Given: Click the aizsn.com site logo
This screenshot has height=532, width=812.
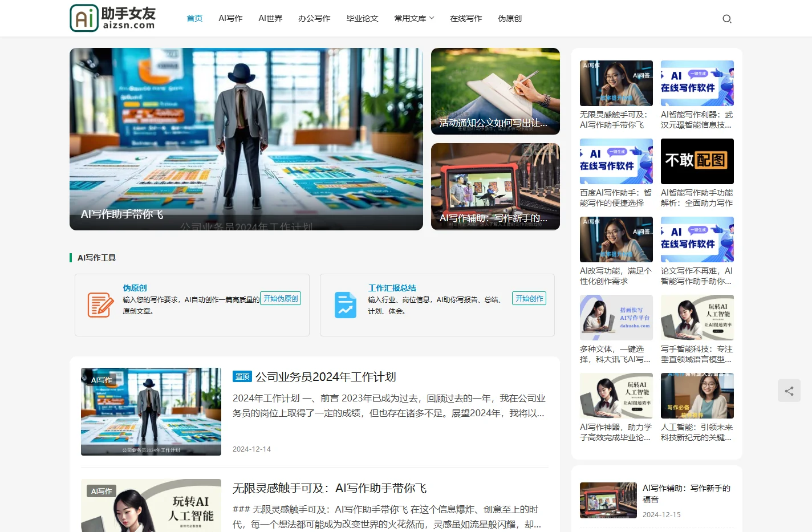Looking at the screenshot, I should click(113, 18).
